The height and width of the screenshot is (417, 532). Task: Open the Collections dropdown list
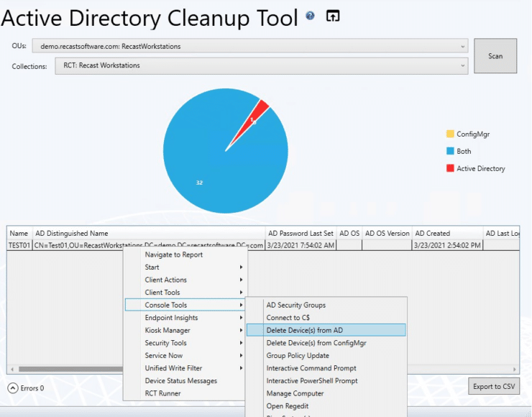pos(262,65)
